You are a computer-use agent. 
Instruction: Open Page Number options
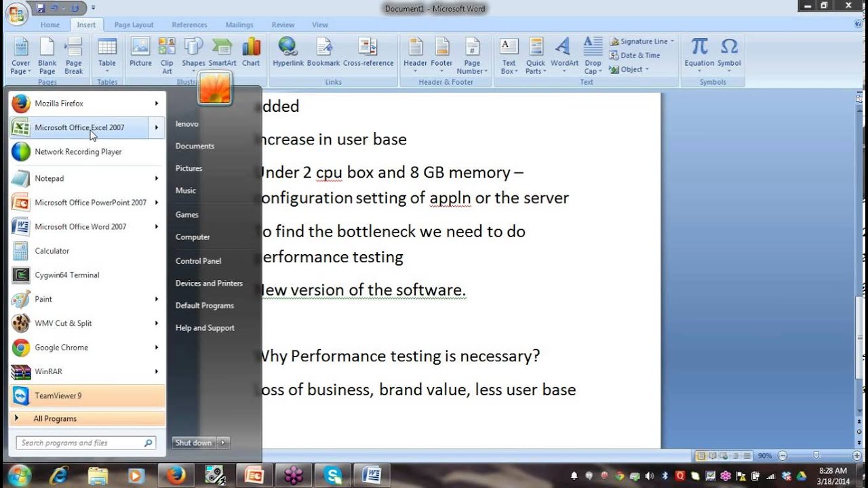472,56
